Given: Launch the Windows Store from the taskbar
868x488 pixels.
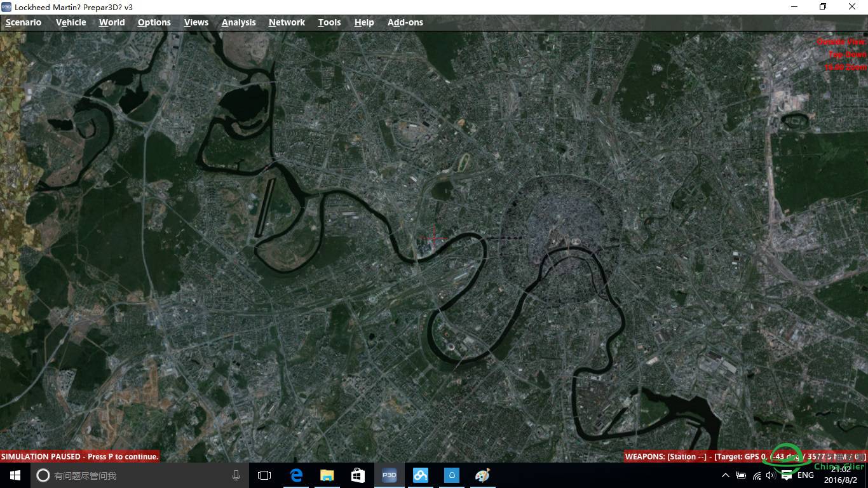Looking at the screenshot, I should coord(358,475).
